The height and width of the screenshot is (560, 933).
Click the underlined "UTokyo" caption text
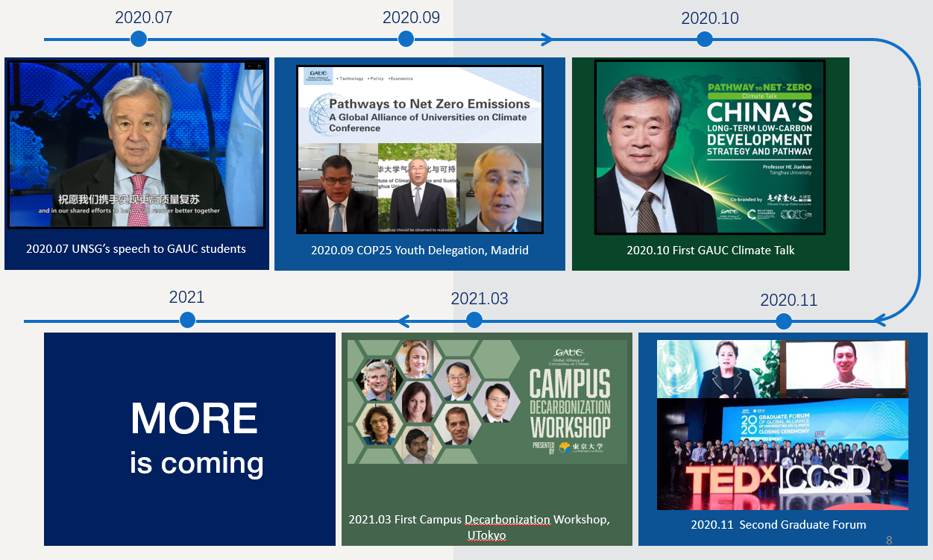pyautogui.click(x=486, y=535)
